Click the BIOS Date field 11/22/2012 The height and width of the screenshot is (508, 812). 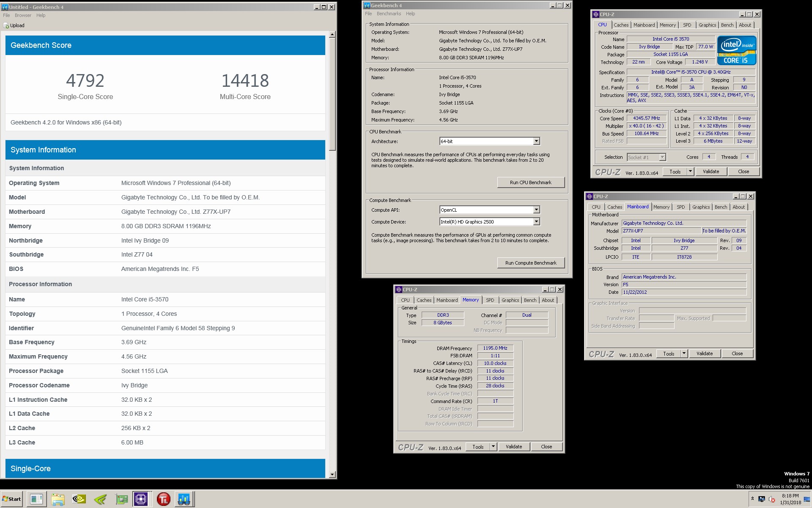tap(684, 292)
